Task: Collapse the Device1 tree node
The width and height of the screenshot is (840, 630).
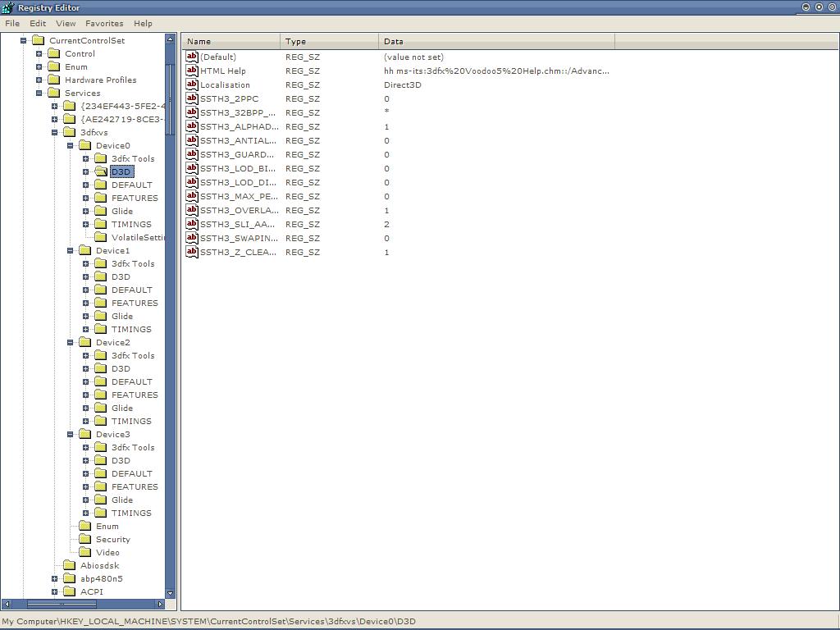Action: click(x=71, y=251)
